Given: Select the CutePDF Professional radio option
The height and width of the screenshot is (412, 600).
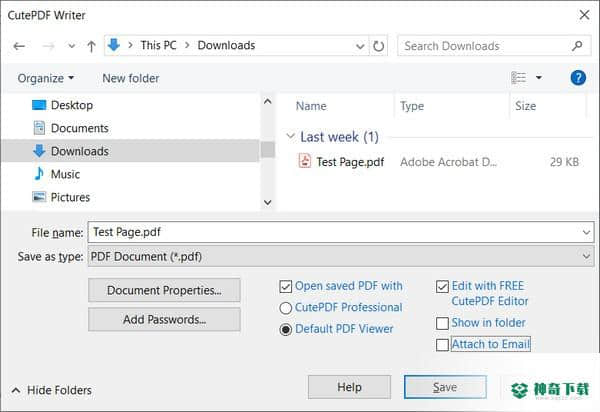Looking at the screenshot, I should click(286, 308).
